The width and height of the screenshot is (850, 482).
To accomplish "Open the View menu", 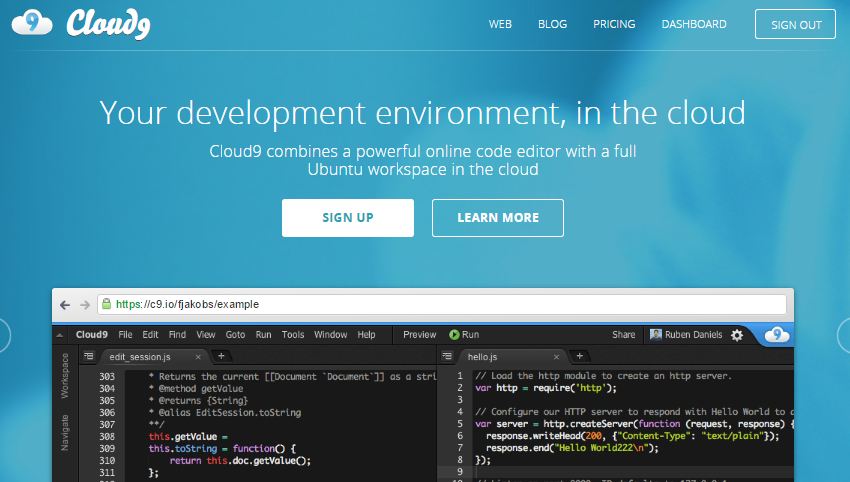I will click(205, 335).
